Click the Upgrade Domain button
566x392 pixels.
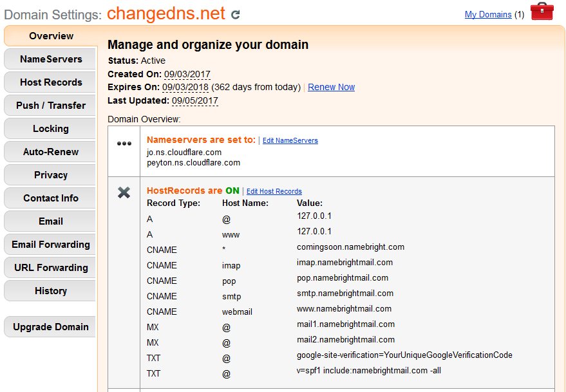click(51, 327)
